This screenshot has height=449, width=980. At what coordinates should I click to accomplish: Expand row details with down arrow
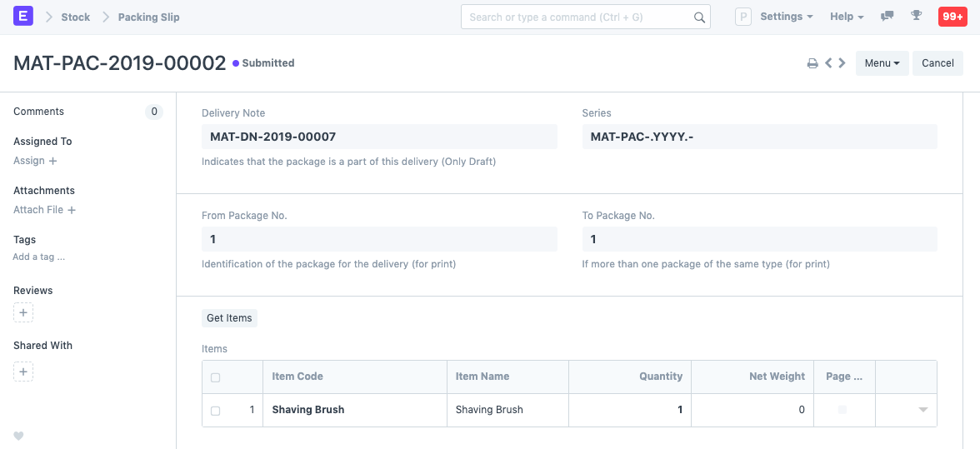click(922, 410)
